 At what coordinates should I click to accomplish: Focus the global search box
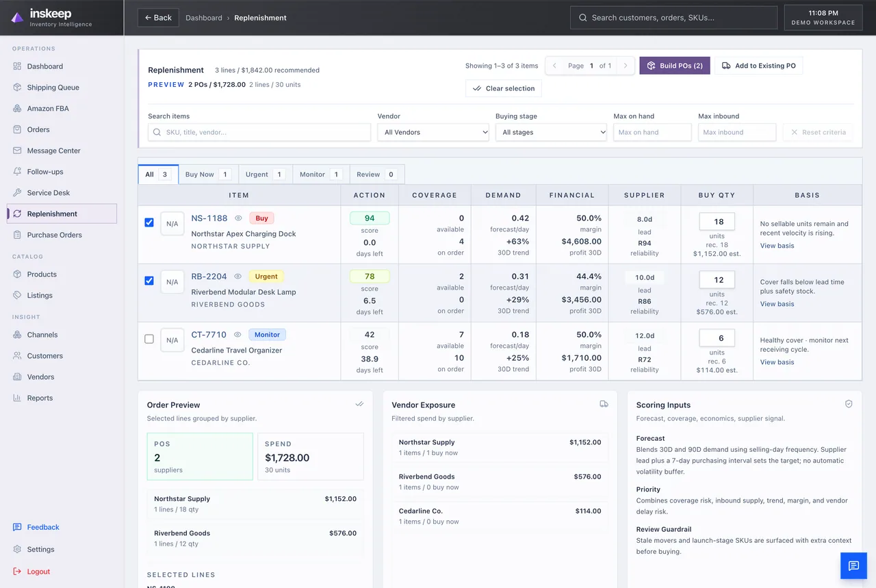[673, 18]
